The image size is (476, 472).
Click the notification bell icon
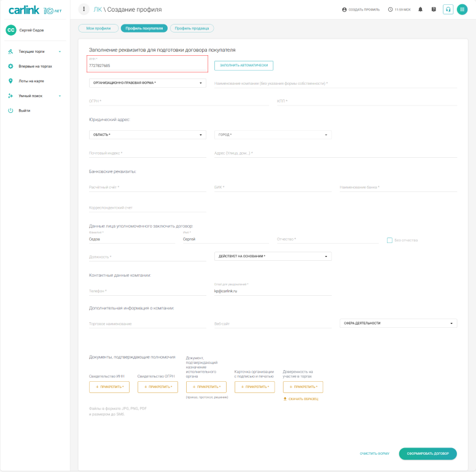(420, 10)
